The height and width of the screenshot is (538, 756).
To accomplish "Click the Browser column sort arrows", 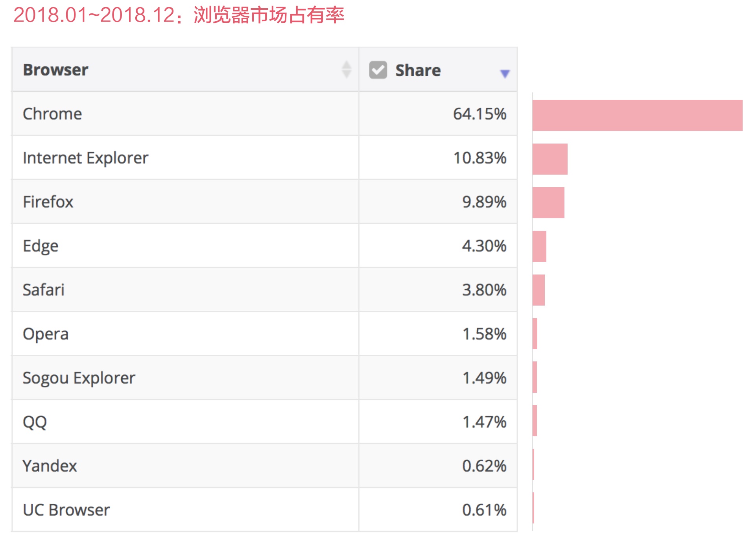I will point(346,70).
